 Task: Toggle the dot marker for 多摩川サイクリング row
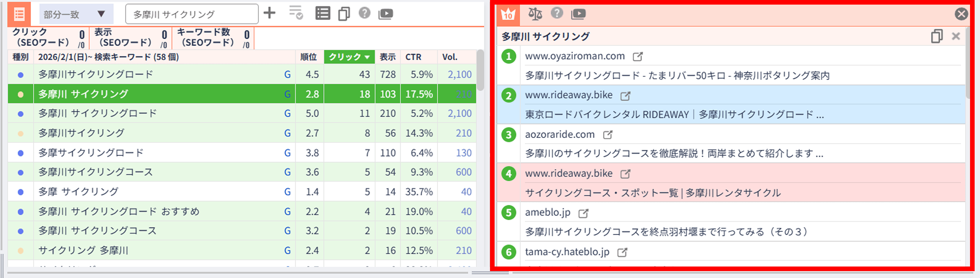coord(21,133)
